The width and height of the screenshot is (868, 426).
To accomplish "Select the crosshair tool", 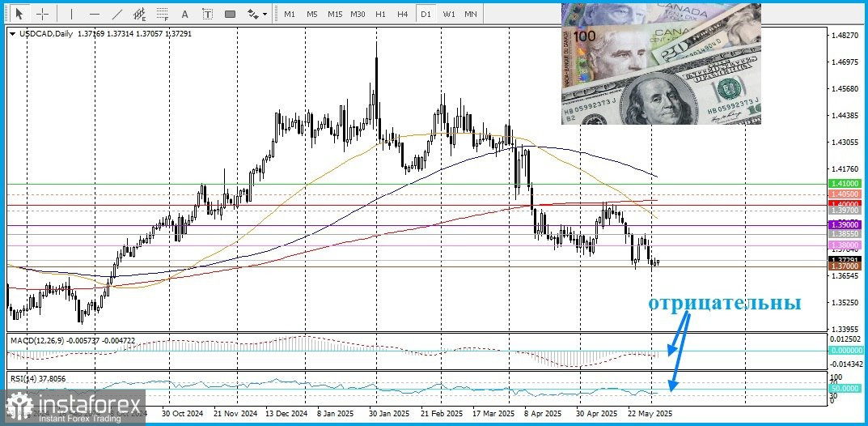I will pyautogui.click(x=42, y=13).
